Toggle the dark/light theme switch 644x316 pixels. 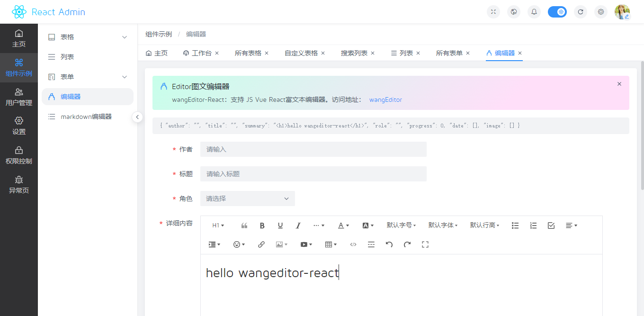pos(557,11)
